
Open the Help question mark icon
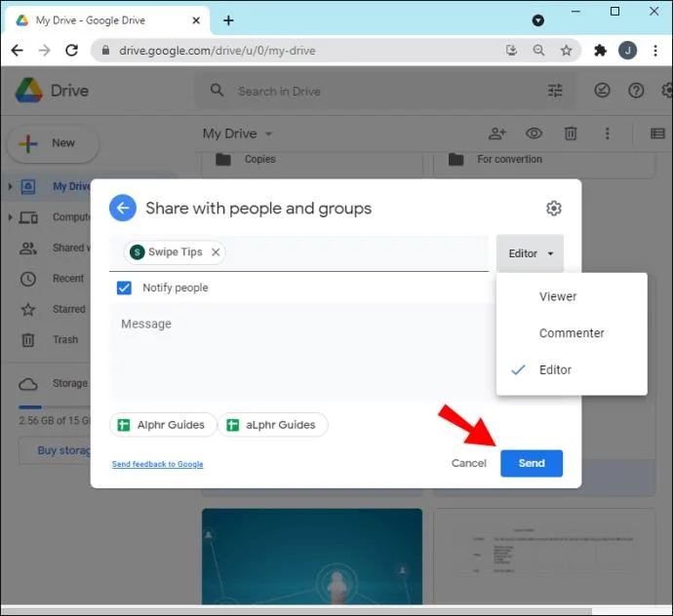click(636, 91)
